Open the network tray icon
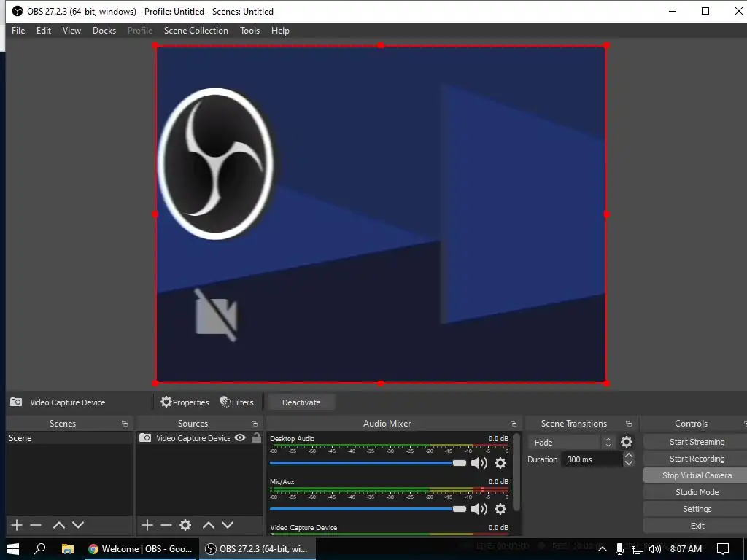Viewport: 747px width, 560px height. [x=637, y=549]
